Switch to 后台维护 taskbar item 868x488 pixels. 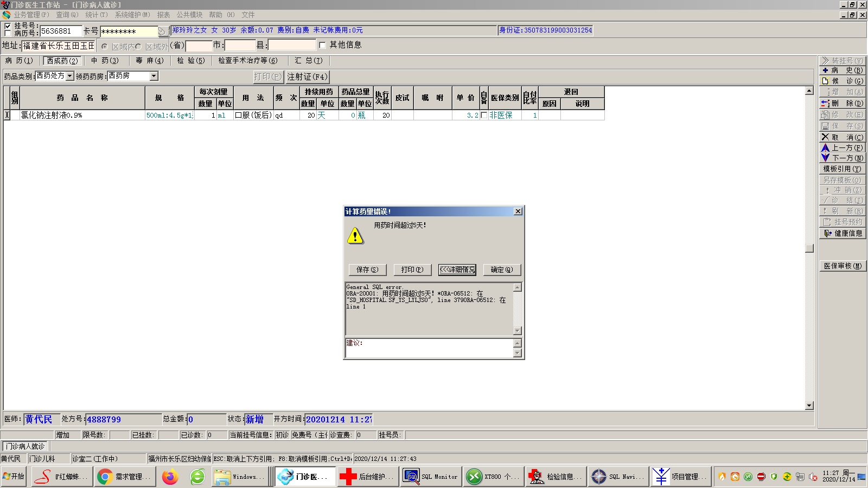(x=367, y=477)
